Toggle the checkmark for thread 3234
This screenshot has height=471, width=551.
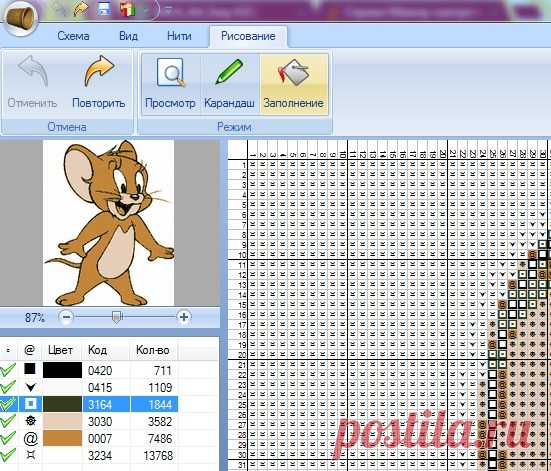click(8, 455)
